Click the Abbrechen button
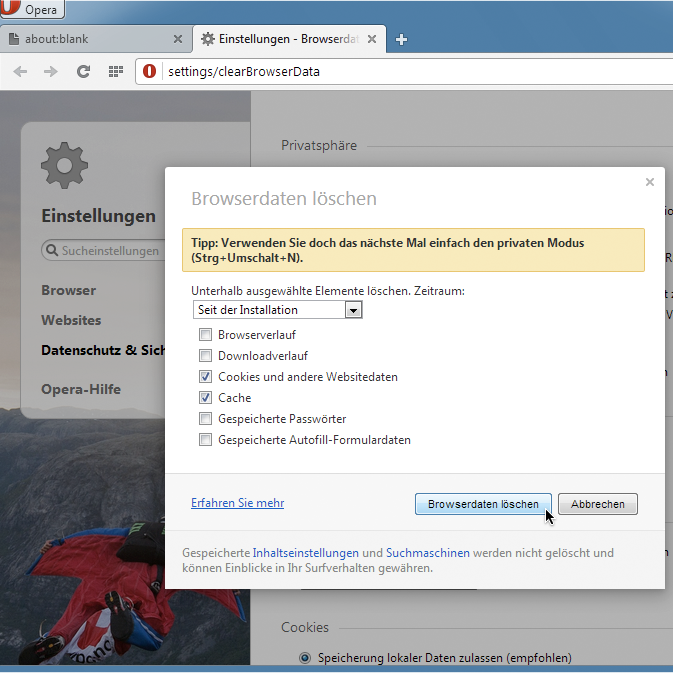 point(598,504)
